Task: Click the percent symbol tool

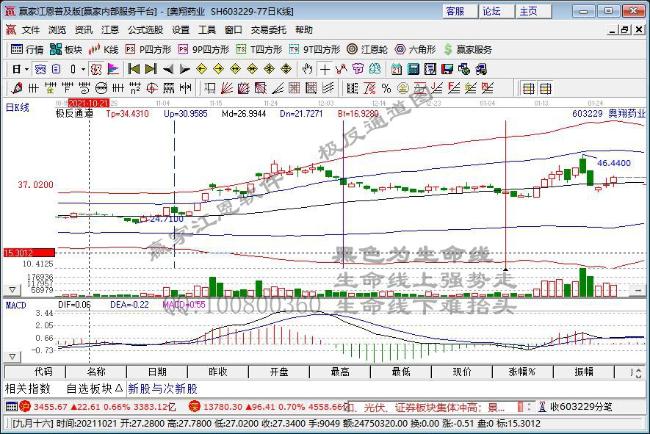Action: 386,88
